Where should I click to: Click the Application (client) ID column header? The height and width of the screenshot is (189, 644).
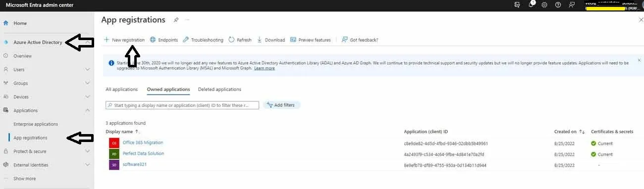coord(426,132)
